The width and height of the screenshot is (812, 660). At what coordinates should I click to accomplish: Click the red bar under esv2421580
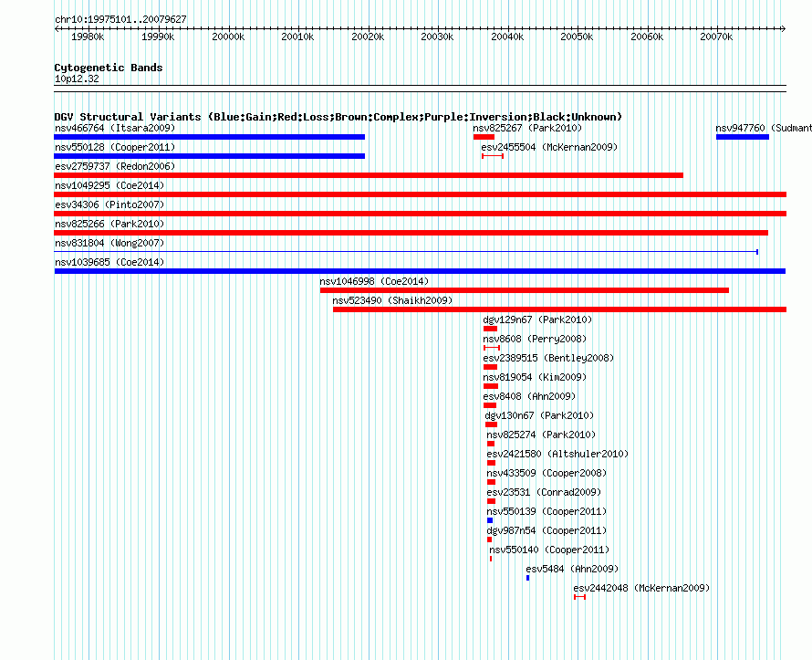tap(492, 463)
